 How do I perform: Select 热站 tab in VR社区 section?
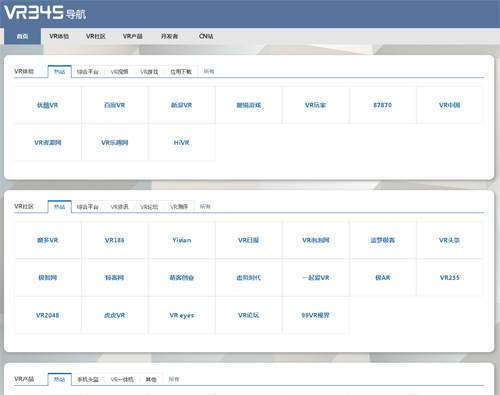60,207
